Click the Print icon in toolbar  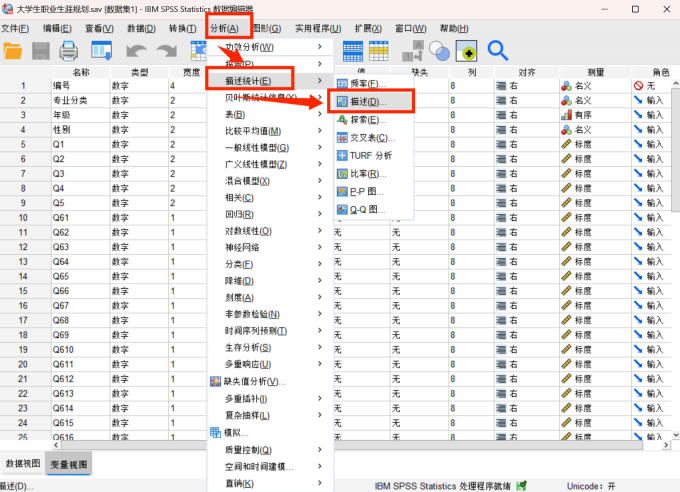tap(69, 50)
